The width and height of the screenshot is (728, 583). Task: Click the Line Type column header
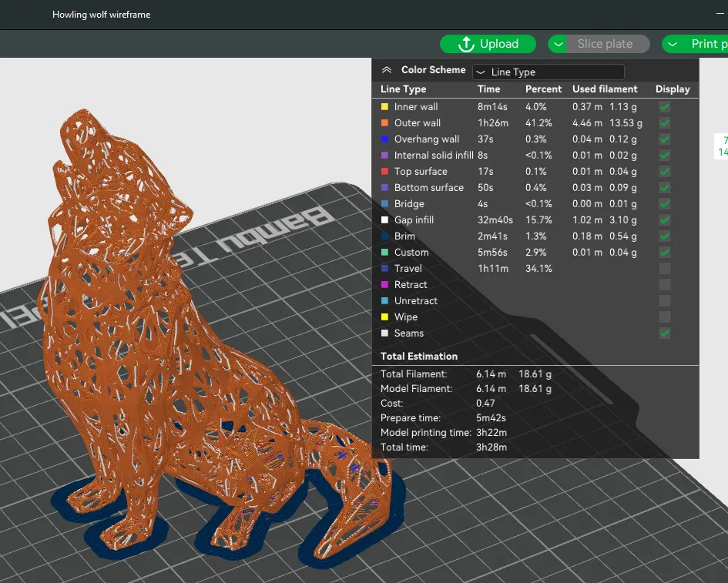[403, 89]
